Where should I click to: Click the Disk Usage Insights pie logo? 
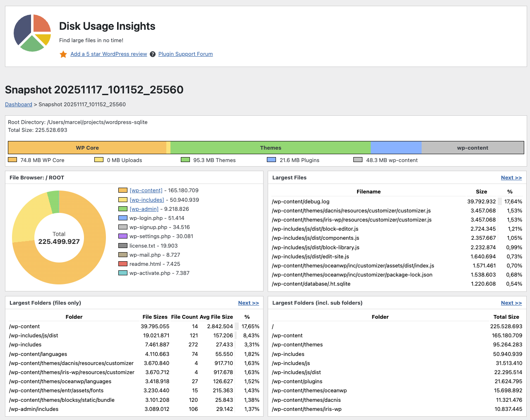click(x=32, y=33)
